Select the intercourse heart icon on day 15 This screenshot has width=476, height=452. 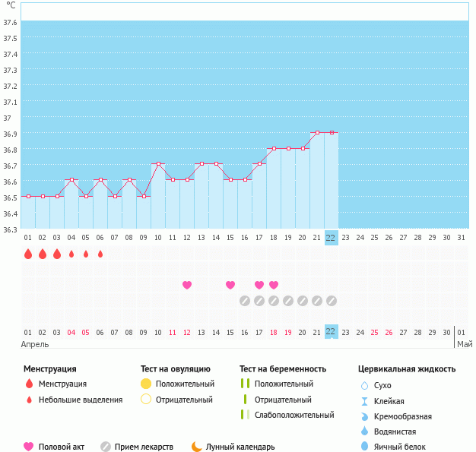(x=230, y=285)
